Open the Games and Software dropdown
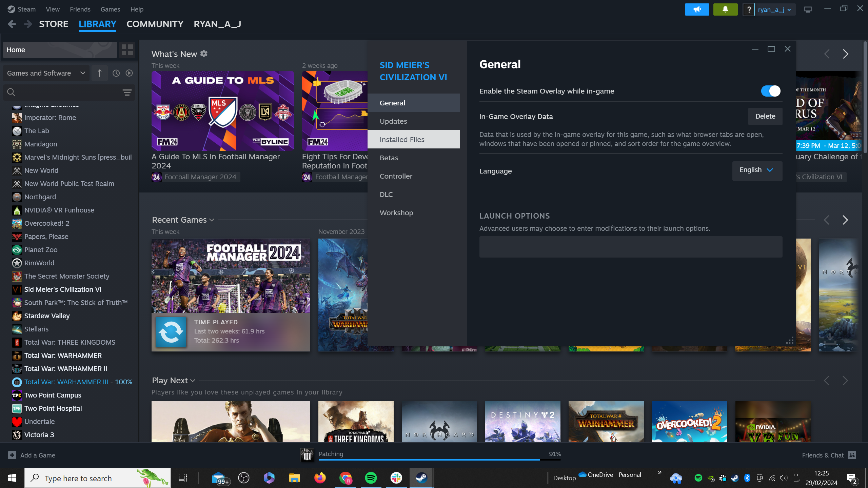This screenshot has width=868, height=488. tap(46, 73)
